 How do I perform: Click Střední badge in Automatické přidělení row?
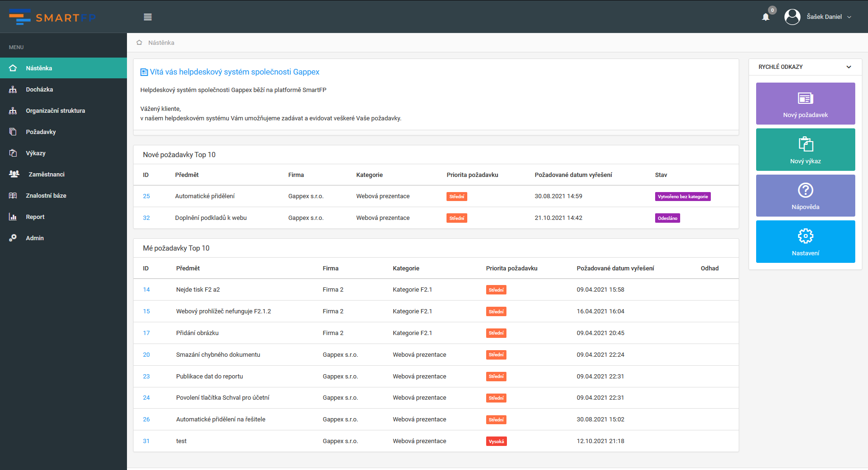(x=456, y=197)
